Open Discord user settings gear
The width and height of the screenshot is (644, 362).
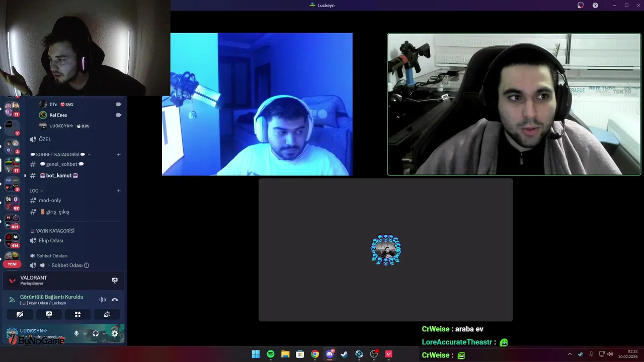pos(115,333)
